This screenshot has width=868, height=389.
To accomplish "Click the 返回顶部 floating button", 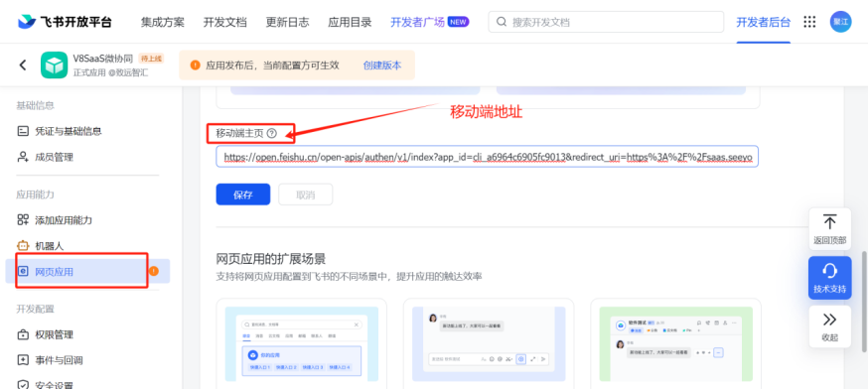I will click(x=830, y=229).
